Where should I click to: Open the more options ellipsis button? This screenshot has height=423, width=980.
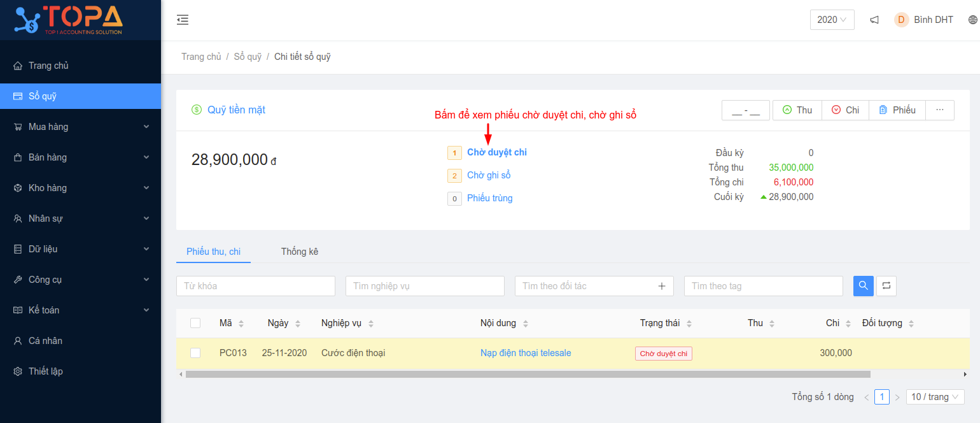click(939, 110)
